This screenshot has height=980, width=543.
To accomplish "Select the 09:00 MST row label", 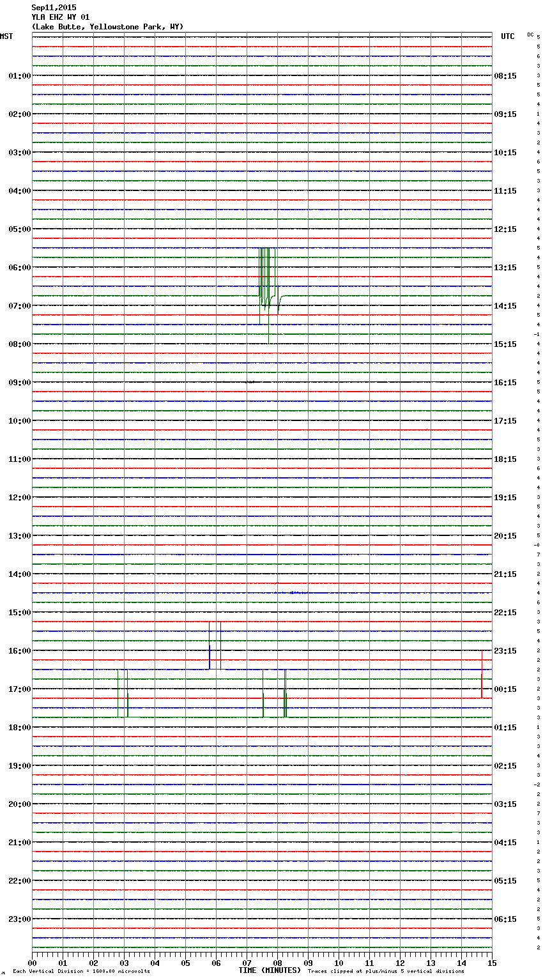I will [19, 382].
